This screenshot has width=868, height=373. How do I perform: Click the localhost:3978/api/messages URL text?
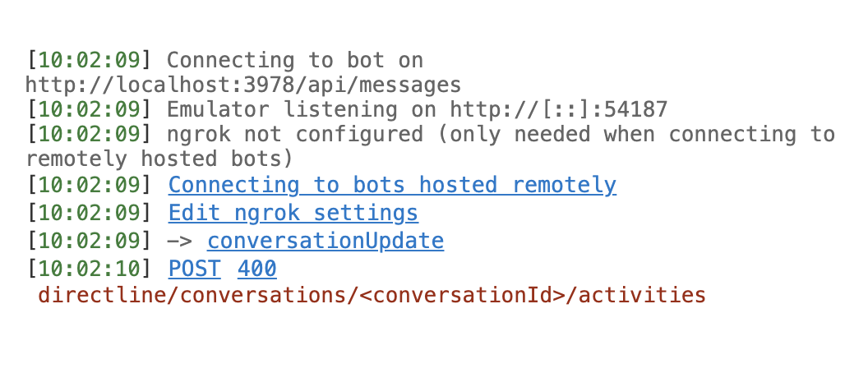(243, 85)
